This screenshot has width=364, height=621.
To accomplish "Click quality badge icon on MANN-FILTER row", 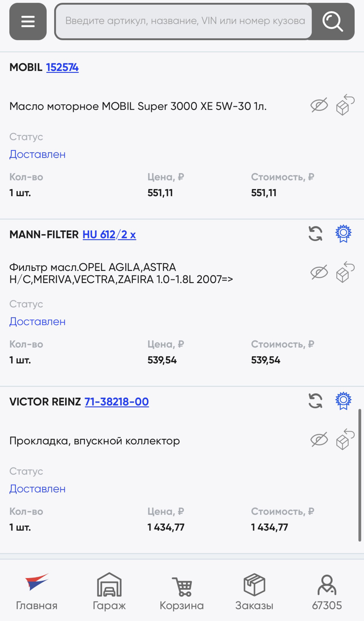I will 343,234.
